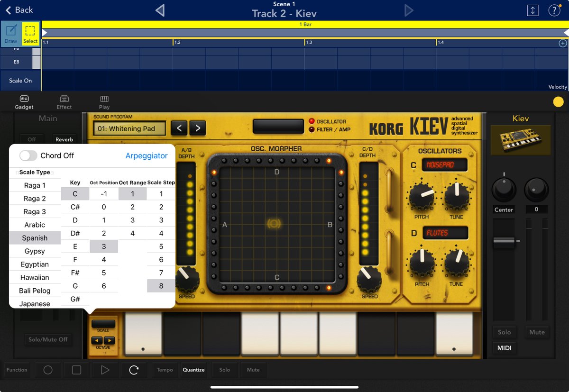Open the Play tab
This screenshot has height=392, width=569.
pos(104,102)
